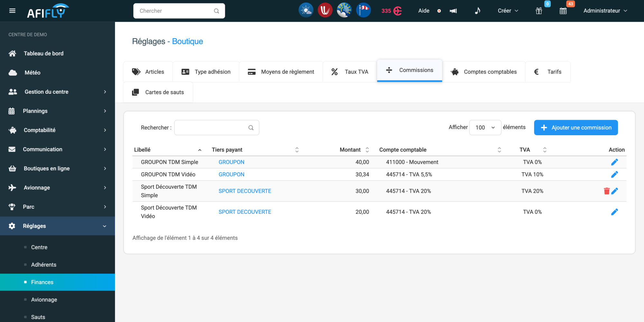Open GROUPON link in TDM Simple row
The height and width of the screenshot is (322, 644).
pos(231,162)
